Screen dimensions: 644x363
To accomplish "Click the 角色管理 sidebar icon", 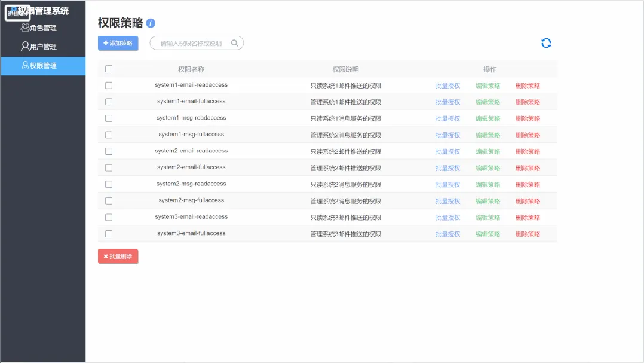I will pos(25,28).
